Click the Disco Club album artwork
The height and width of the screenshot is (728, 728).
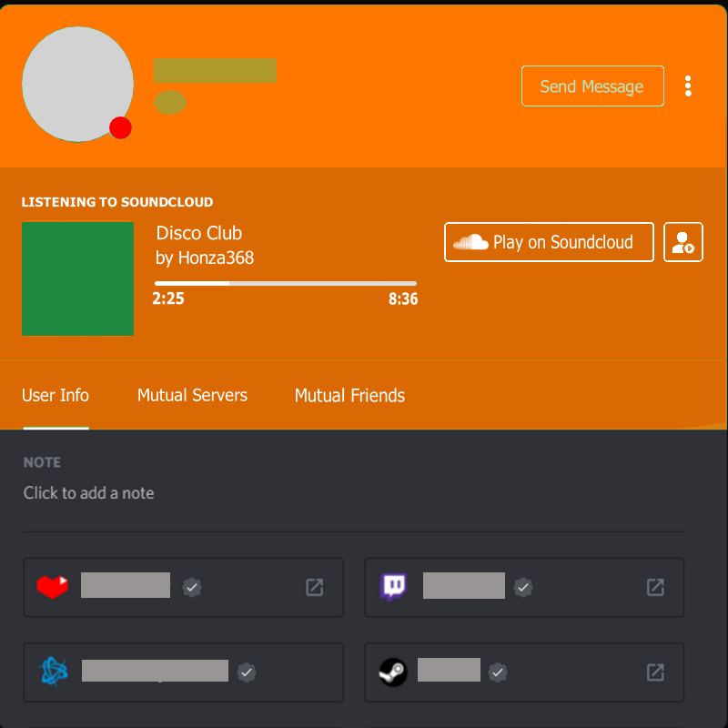77,278
